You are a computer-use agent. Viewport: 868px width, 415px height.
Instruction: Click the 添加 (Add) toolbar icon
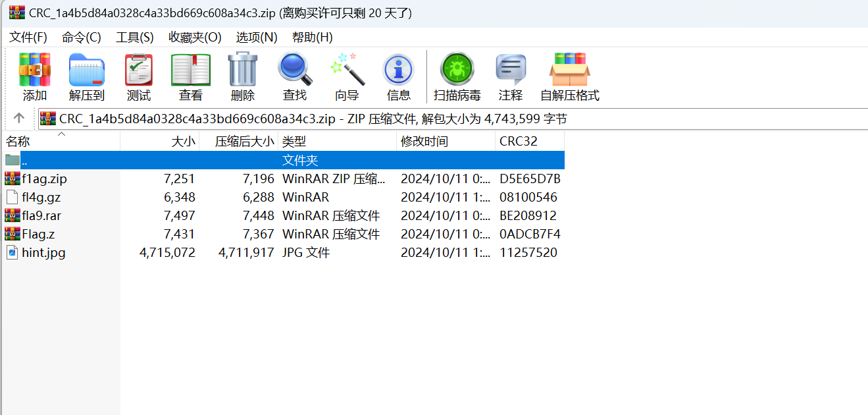[x=35, y=70]
